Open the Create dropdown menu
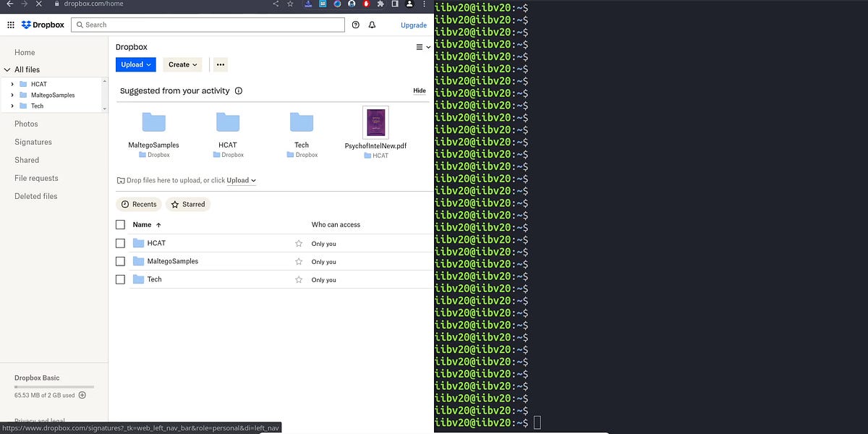This screenshot has height=434, width=868. [182, 64]
